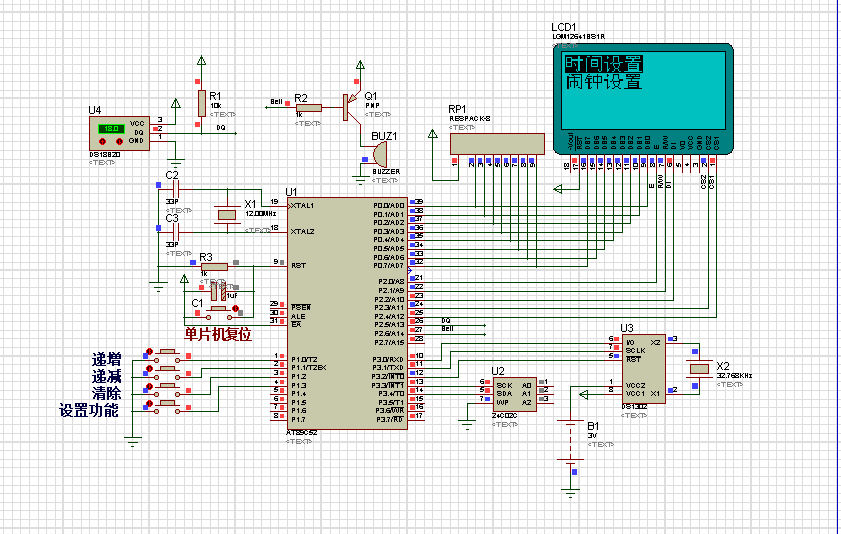Select the DS18B20 component body U4
This screenshot has height=534, width=841.
(x=119, y=134)
